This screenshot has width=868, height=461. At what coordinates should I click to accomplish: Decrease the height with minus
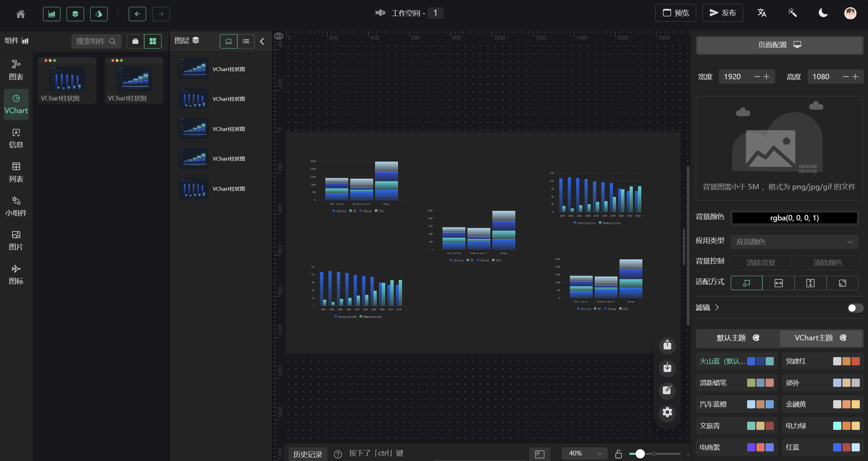[846, 77]
